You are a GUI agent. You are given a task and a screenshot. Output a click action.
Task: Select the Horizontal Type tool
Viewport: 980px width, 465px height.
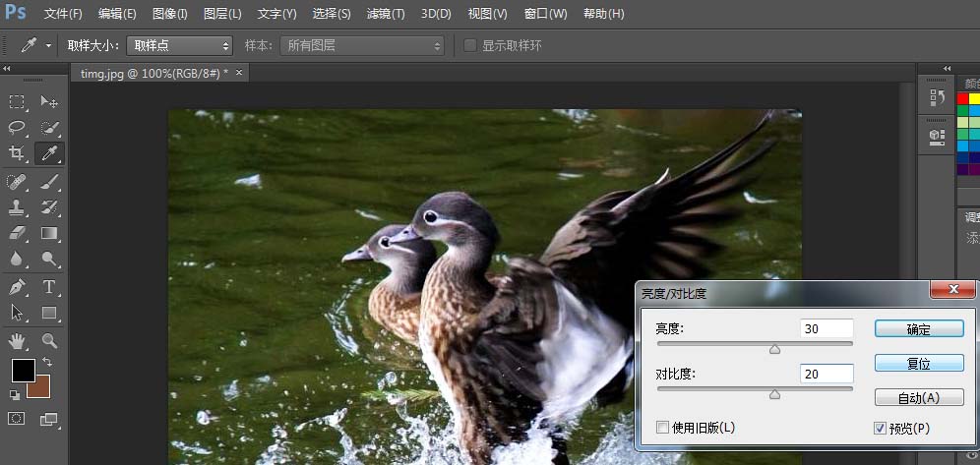coord(49,287)
